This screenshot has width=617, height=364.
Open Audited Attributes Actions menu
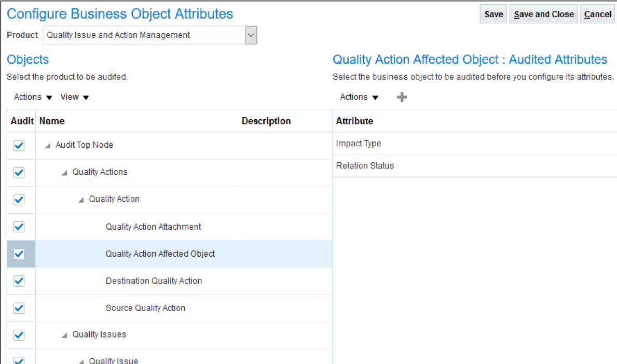359,97
